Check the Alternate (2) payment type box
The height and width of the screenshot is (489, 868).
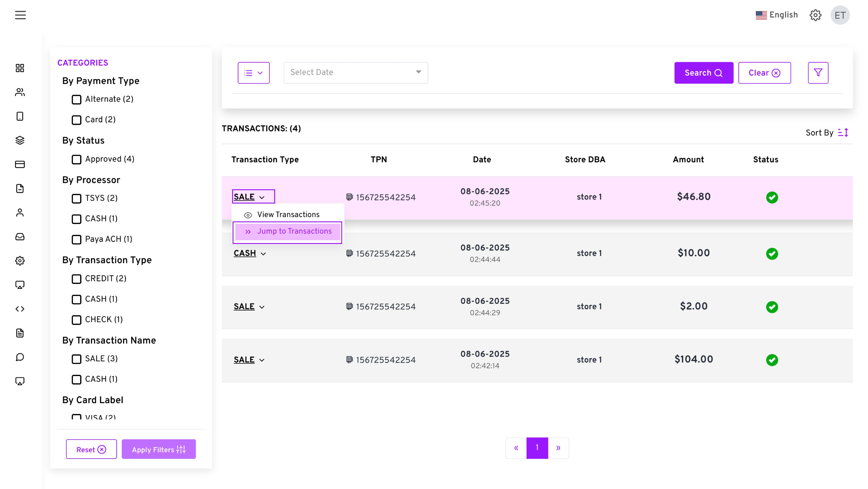coord(76,100)
